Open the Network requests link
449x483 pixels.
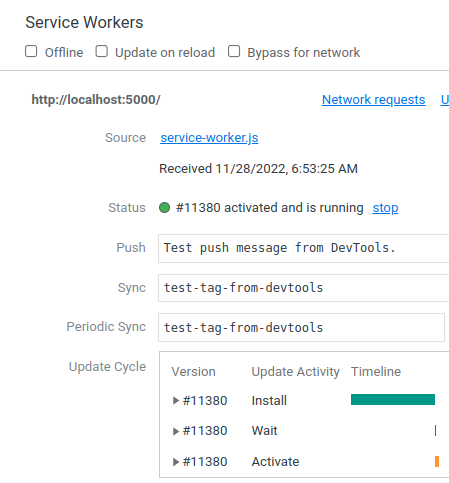coord(373,100)
